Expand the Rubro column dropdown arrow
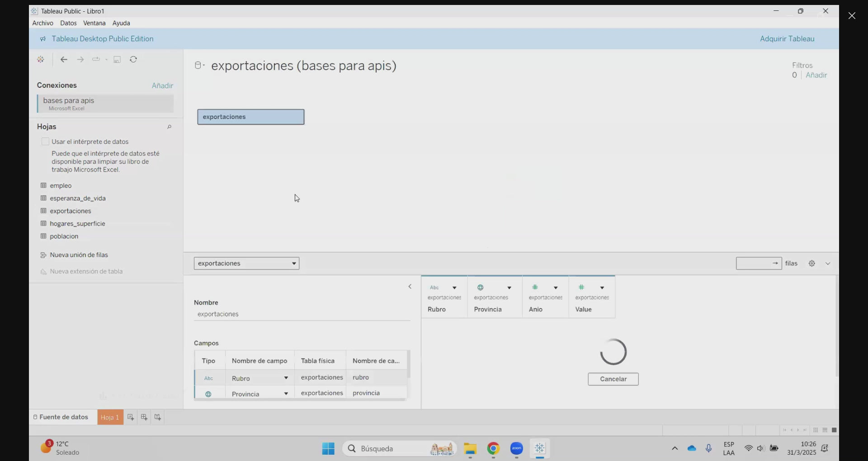This screenshot has height=461, width=868. point(454,288)
